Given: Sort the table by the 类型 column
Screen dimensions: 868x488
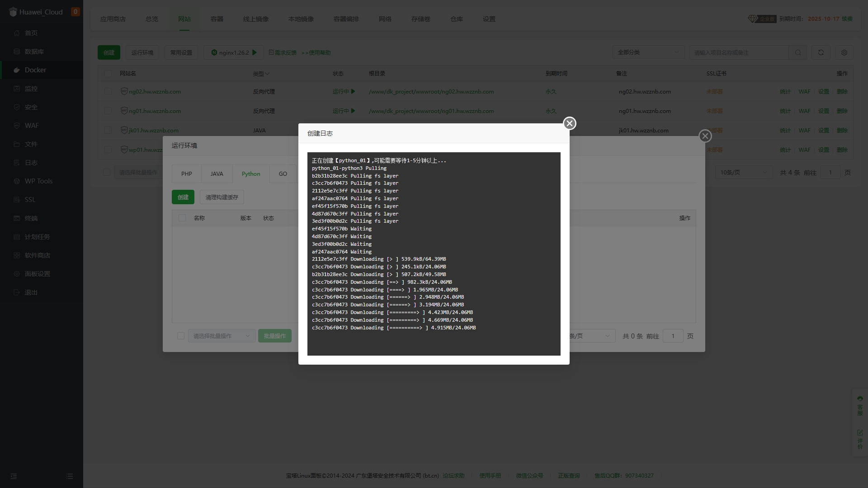Looking at the screenshot, I should pyautogui.click(x=261, y=74).
